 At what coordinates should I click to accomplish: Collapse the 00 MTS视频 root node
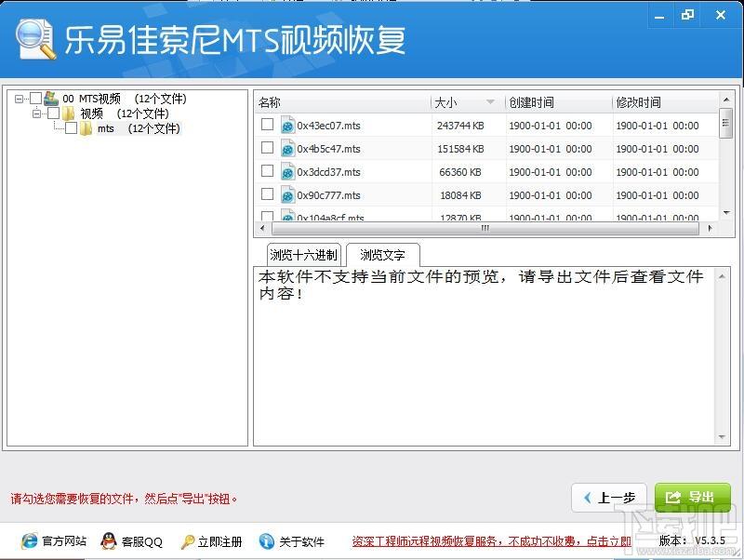pyautogui.click(x=19, y=99)
